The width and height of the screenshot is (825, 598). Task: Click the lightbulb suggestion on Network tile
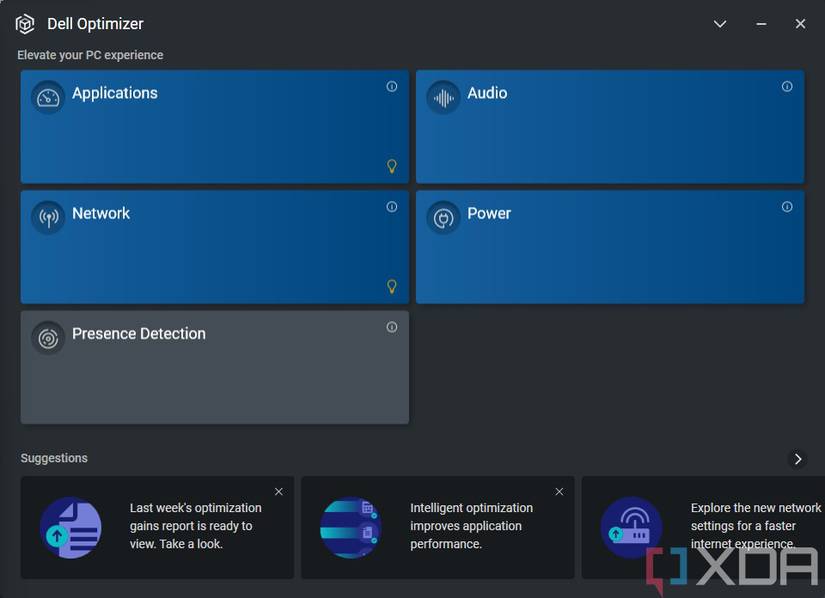click(391, 286)
